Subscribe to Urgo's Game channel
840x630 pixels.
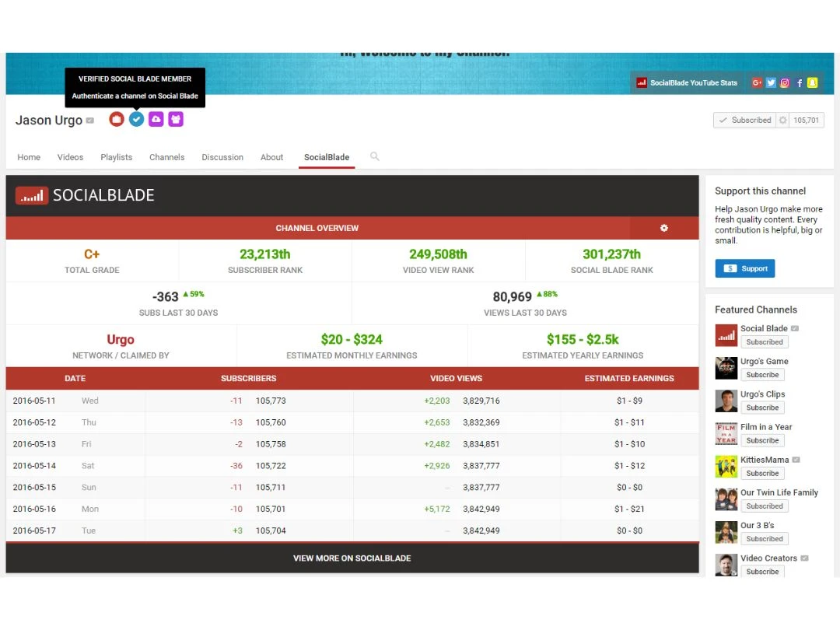762,374
